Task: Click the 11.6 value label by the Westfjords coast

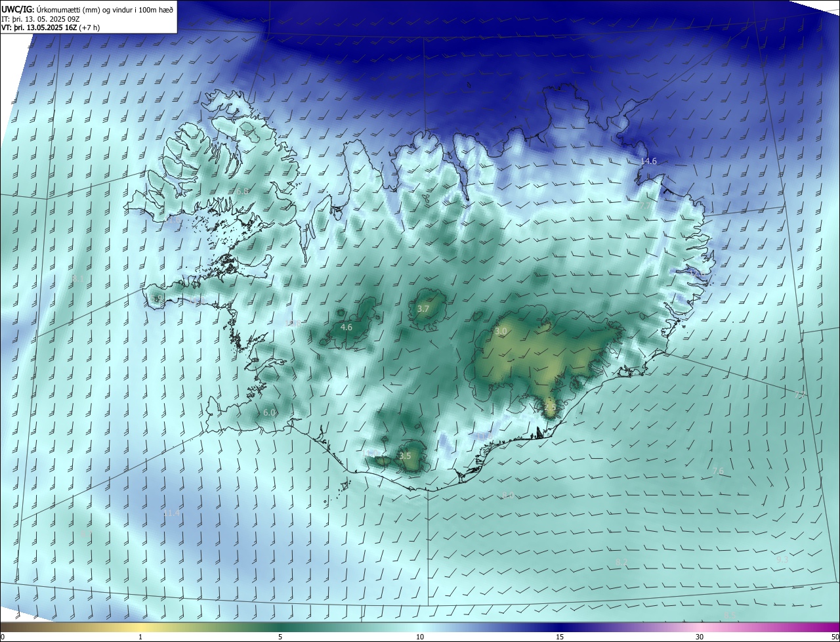Action: click(173, 221)
